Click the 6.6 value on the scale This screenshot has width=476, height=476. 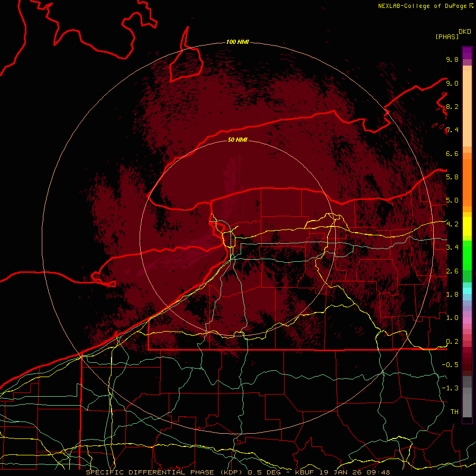pyautogui.click(x=452, y=153)
